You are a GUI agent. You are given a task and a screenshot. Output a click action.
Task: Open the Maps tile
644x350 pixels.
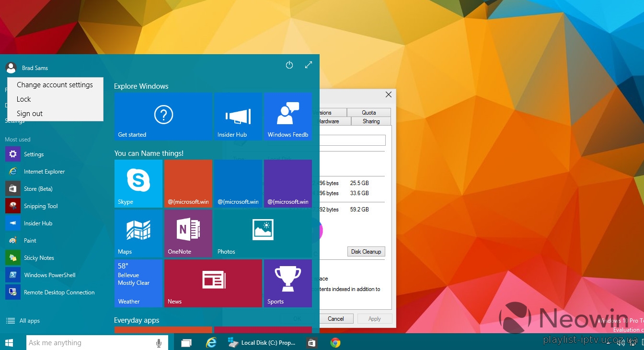tap(138, 233)
